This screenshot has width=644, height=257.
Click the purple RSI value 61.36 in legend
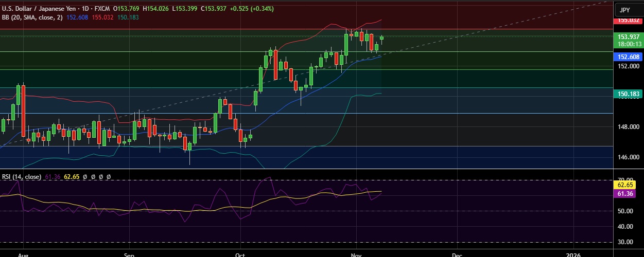click(x=53, y=176)
